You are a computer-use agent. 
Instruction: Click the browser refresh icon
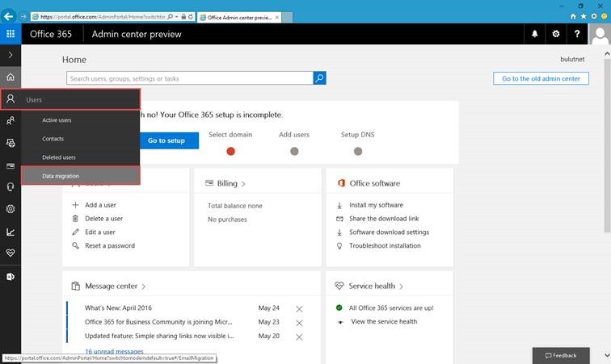(x=191, y=17)
